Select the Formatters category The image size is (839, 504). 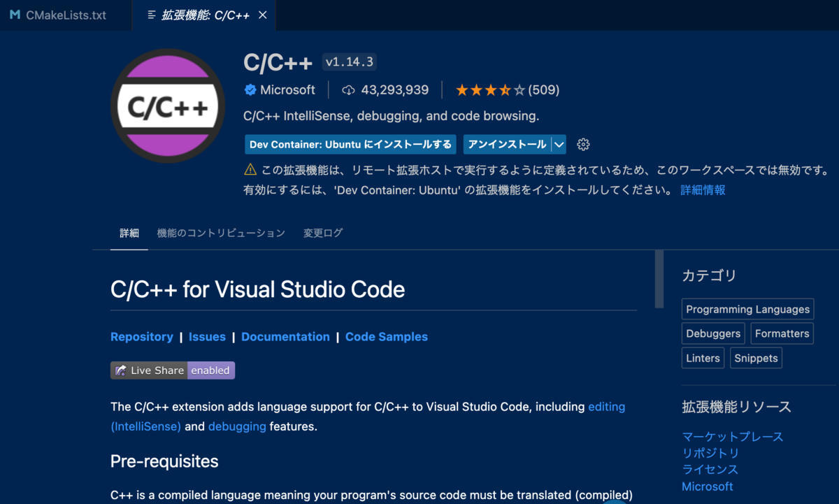click(x=782, y=333)
